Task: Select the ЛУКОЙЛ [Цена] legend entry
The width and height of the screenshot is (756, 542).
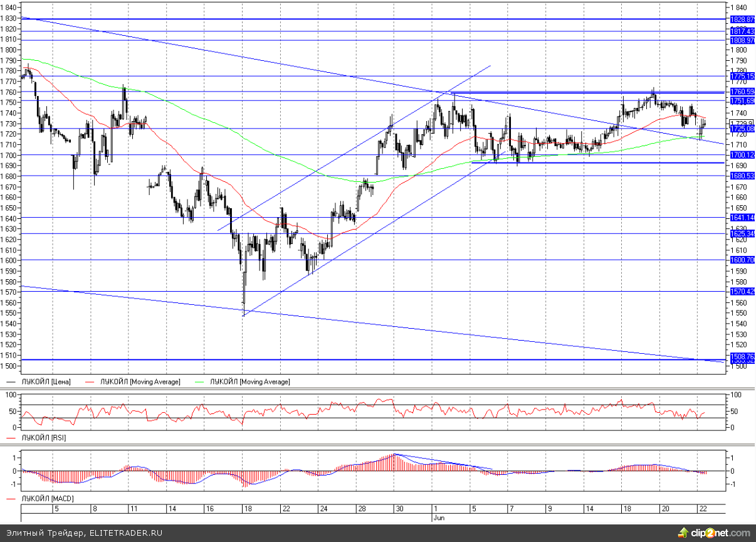Action: [x=39, y=381]
